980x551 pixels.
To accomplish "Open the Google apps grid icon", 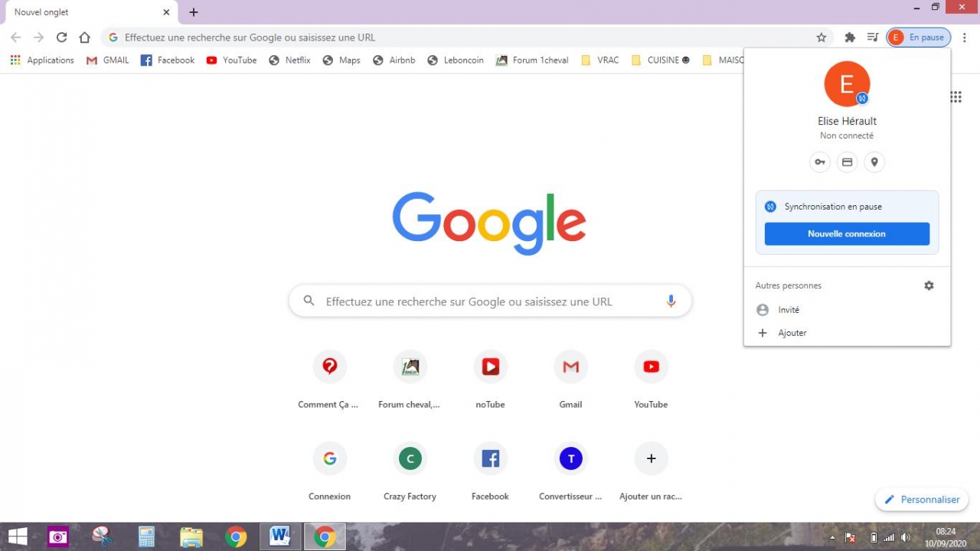I will coord(955,96).
